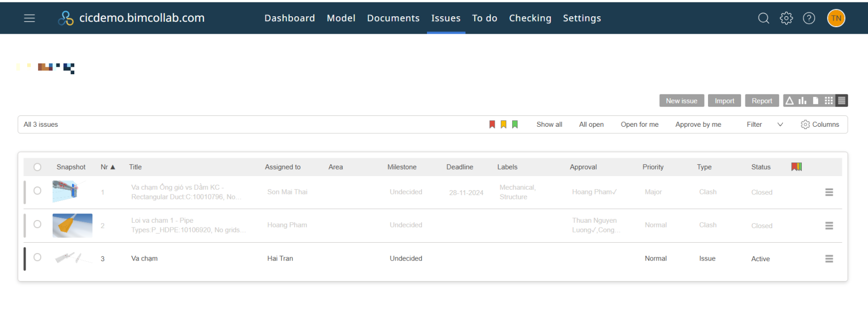868x311 pixels.
Task: Click the New issue button
Action: [681, 101]
